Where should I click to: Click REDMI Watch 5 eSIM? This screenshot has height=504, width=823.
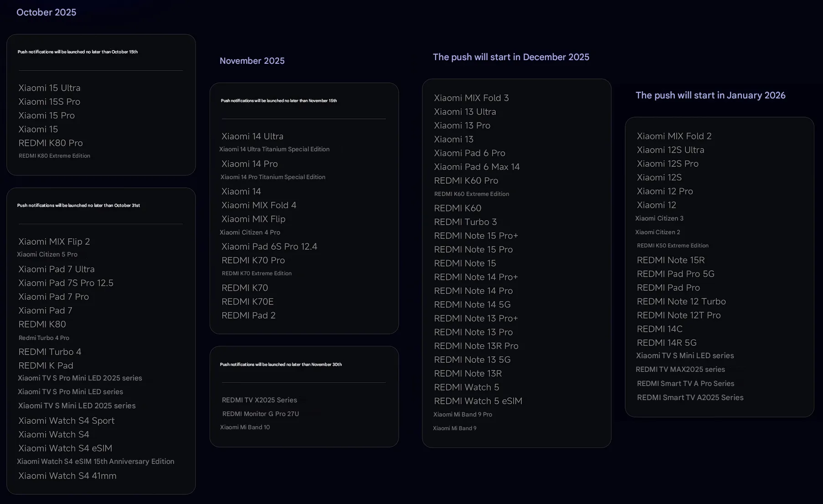(478, 401)
